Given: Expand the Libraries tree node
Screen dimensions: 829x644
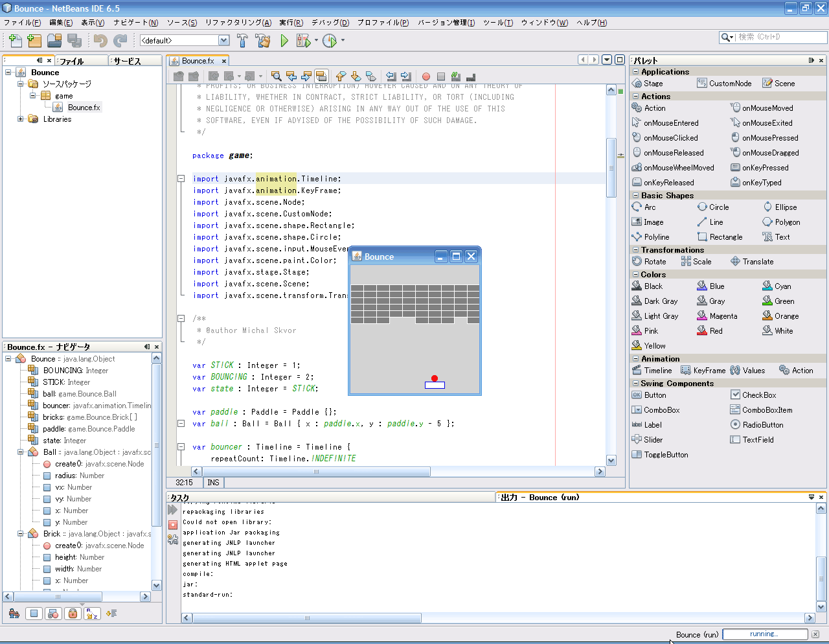Looking at the screenshot, I should click(x=20, y=119).
